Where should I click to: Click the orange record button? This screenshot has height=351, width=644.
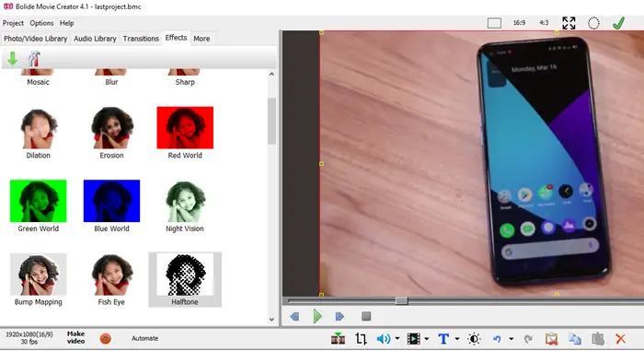[x=106, y=338]
